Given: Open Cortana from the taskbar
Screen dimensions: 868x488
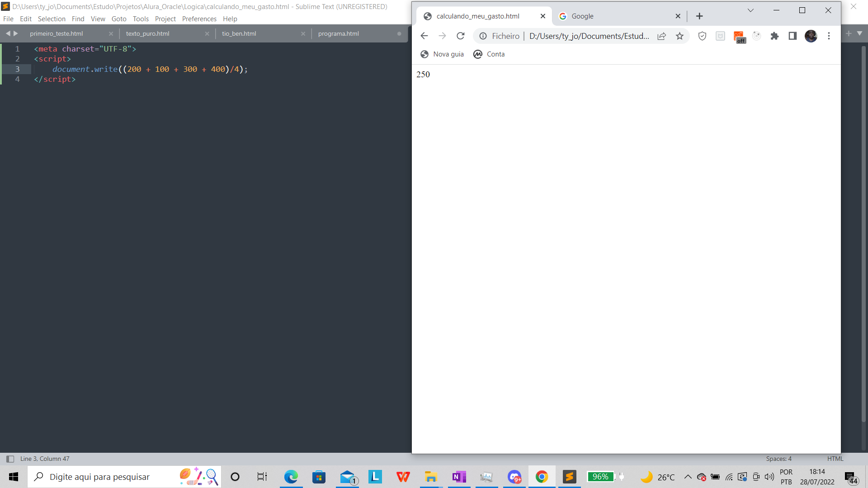Looking at the screenshot, I should [x=235, y=477].
